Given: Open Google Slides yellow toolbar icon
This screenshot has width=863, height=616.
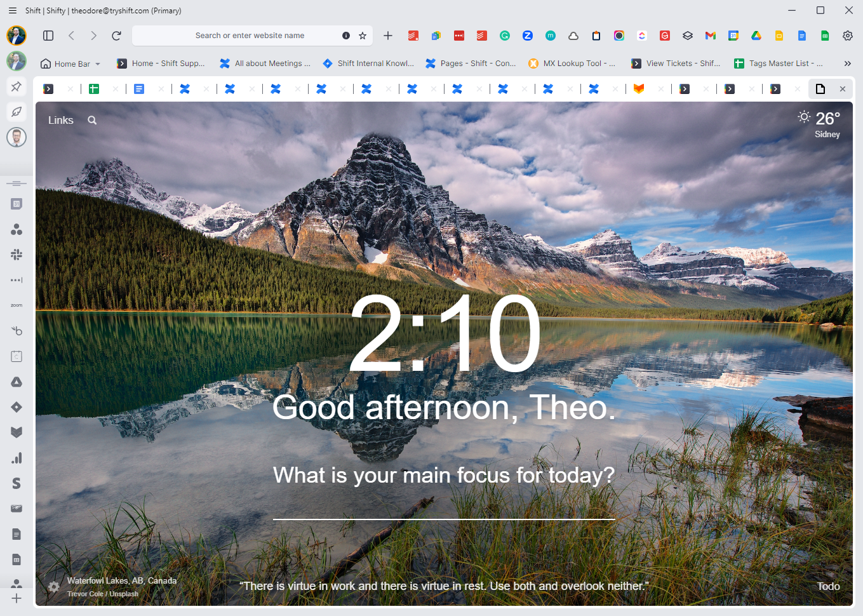Looking at the screenshot, I should (x=779, y=36).
